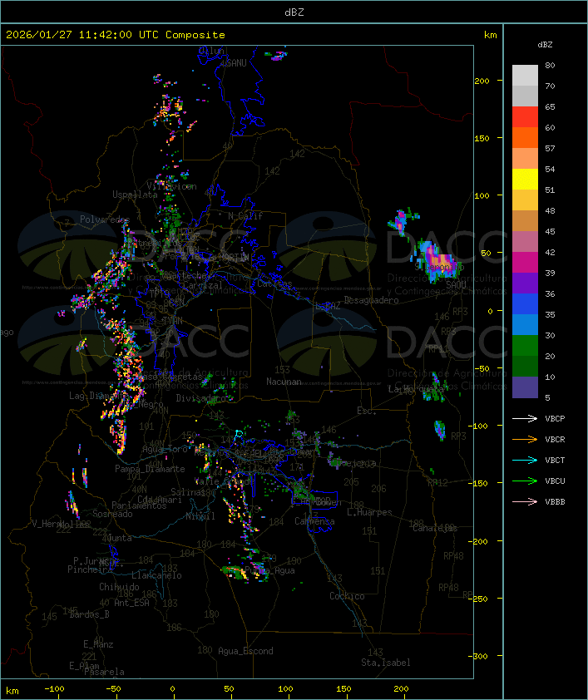The image size is (588, 700).
Task: Pick the dark green 10-20 dBZ swatch
Action: [525, 366]
